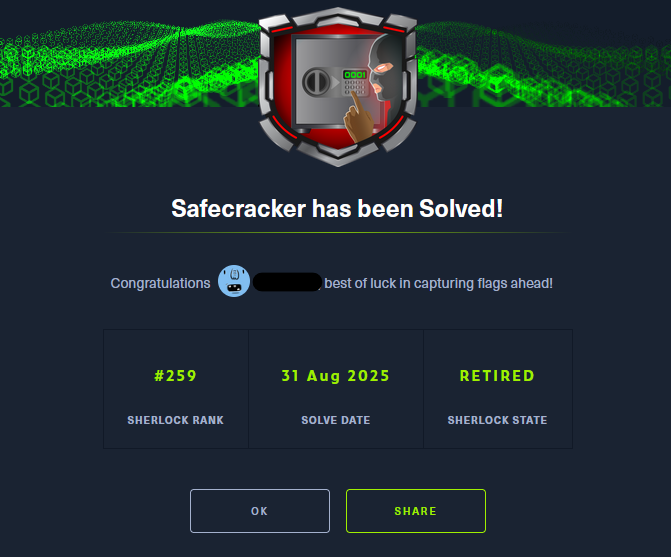Click the SHERLOCK RANK label
The height and width of the screenshot is (557, 671).
click(x=175, y=420)
